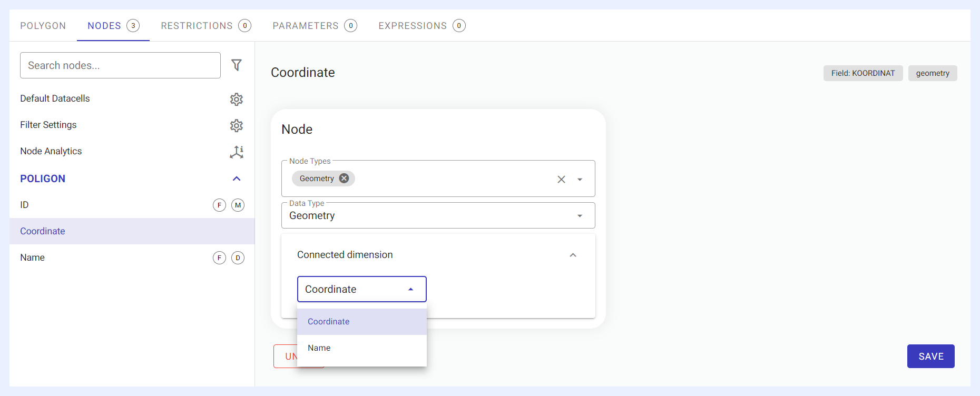Open the Node Types dropdown arrow
This screenshot has width=980, height=396.
click(x=580, y=179)
